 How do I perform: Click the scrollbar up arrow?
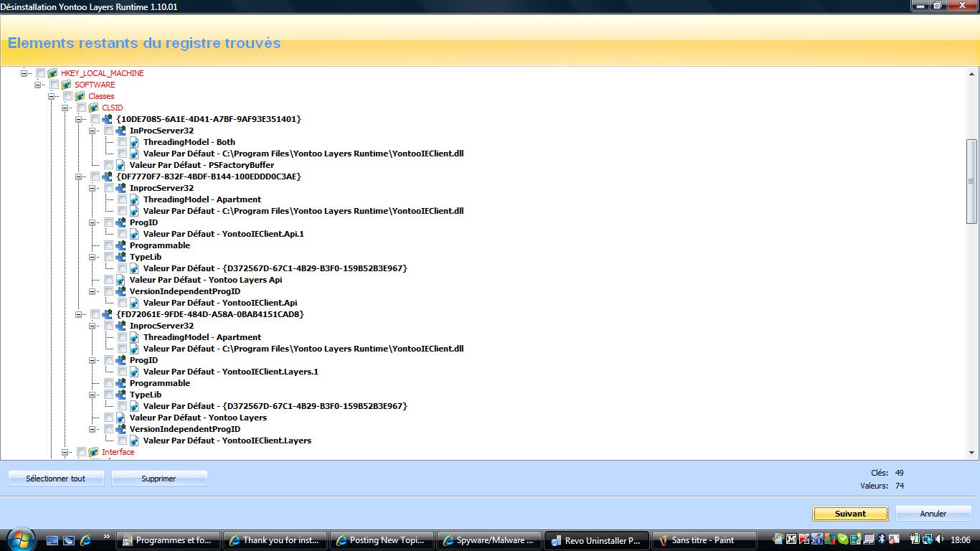[972, 74]
